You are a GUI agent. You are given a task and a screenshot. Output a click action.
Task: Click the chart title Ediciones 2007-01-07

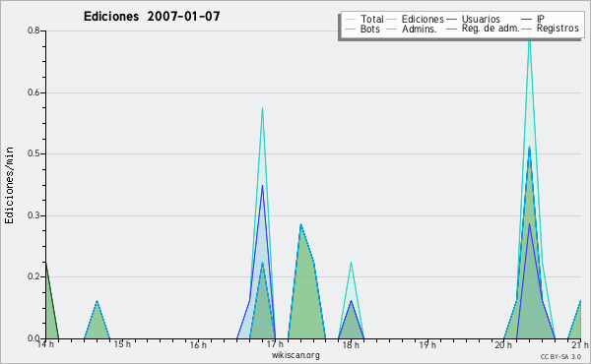(x=152, y=17)
